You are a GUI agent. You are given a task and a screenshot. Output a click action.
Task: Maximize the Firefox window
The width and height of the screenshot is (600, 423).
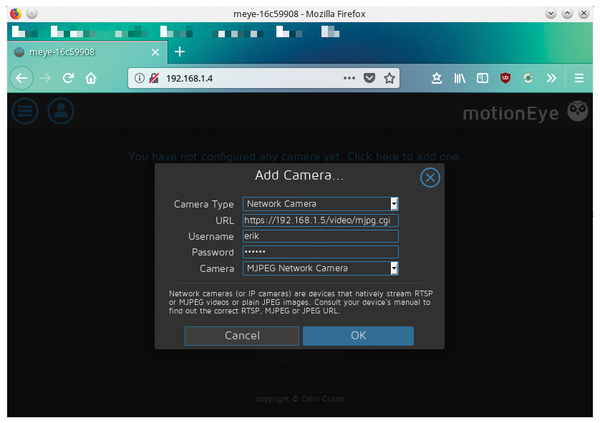point(567,14)
